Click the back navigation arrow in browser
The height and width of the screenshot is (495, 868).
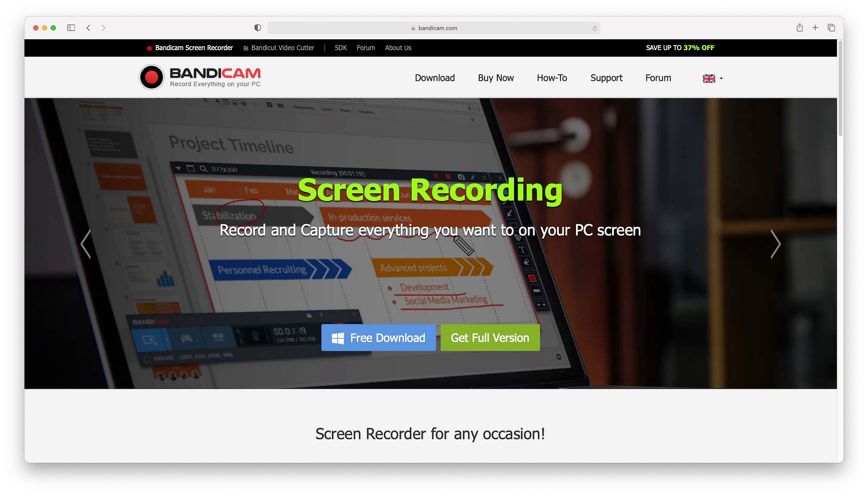pyautogui.click(x=88, y=28)
